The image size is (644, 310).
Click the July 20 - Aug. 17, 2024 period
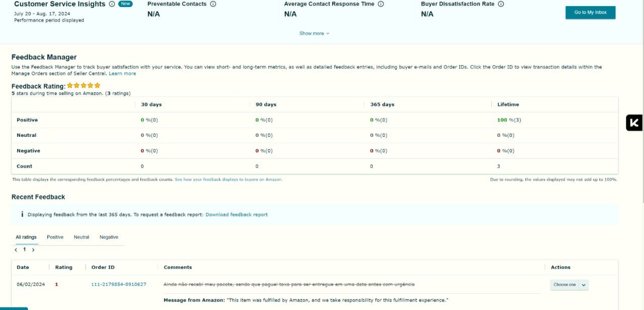[x=42, y=14]
